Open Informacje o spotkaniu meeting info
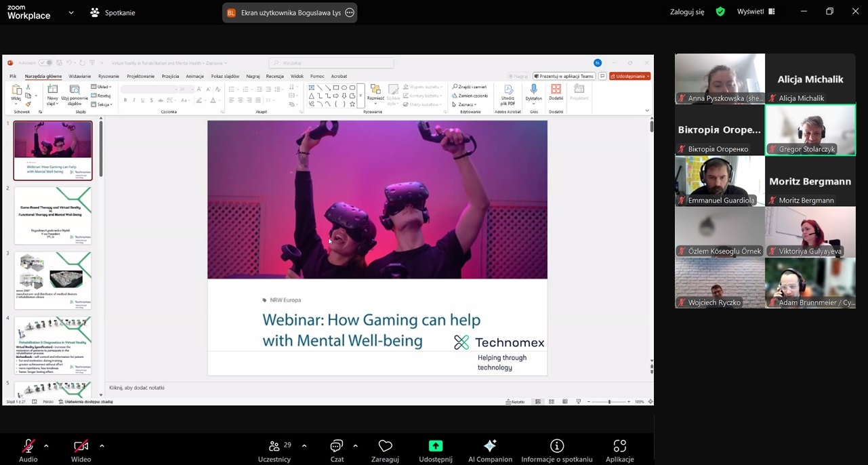The width and height of the screenshot is (868, 465). point(557,447)
